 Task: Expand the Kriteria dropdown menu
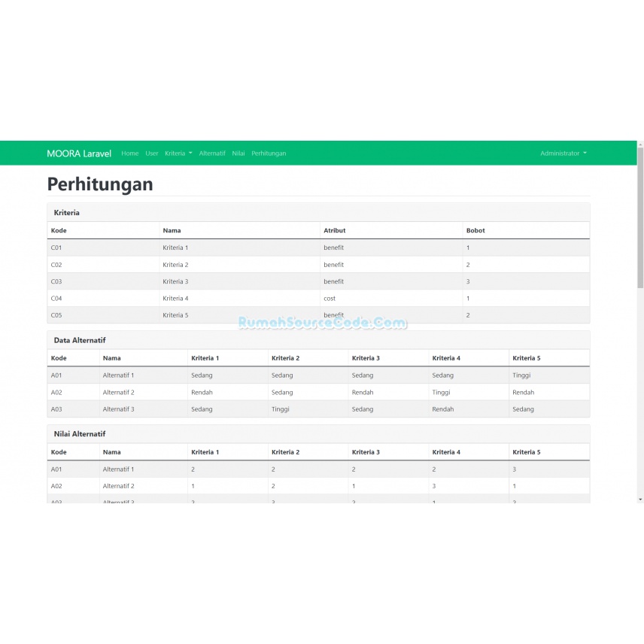coord(178,153)
